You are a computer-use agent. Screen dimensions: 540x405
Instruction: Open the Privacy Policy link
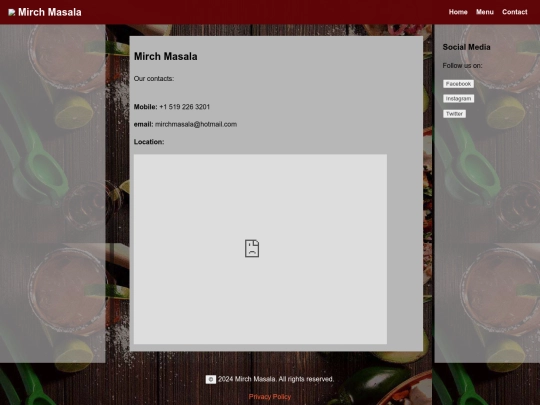(270, 397)
